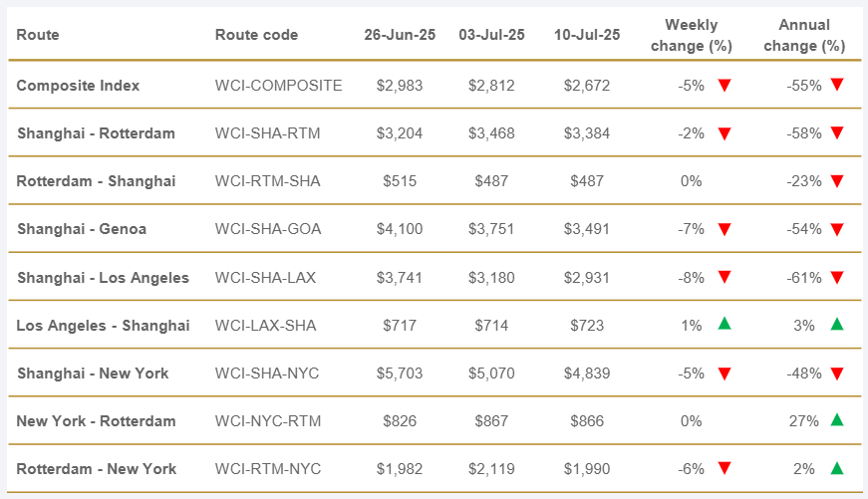Click the WCI-SHA-NYC route code
Image resolution: width=868 pixels, height=499 pixels.
(x=268, y=374)
